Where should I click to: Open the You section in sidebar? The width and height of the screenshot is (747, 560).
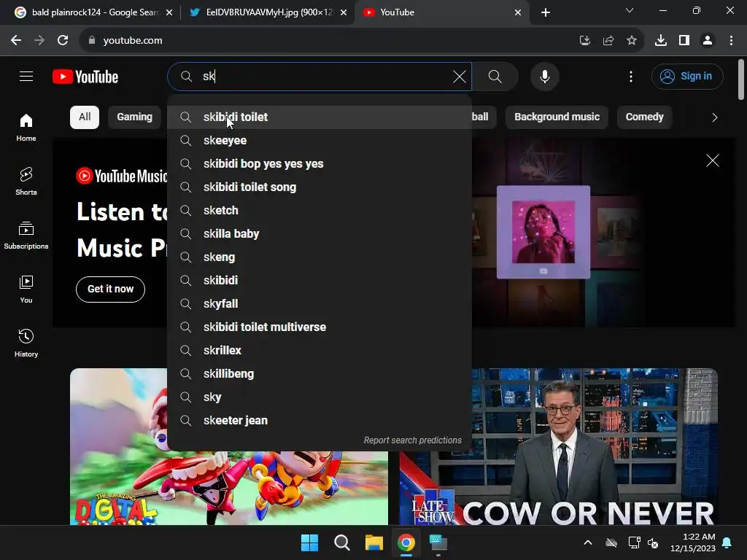[26, 289]
